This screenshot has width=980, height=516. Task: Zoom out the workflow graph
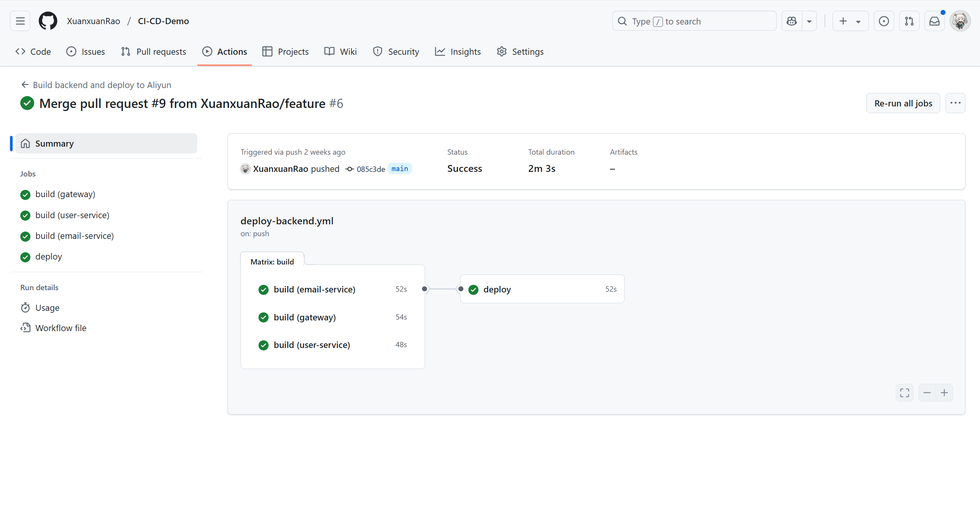pos(927,393)
